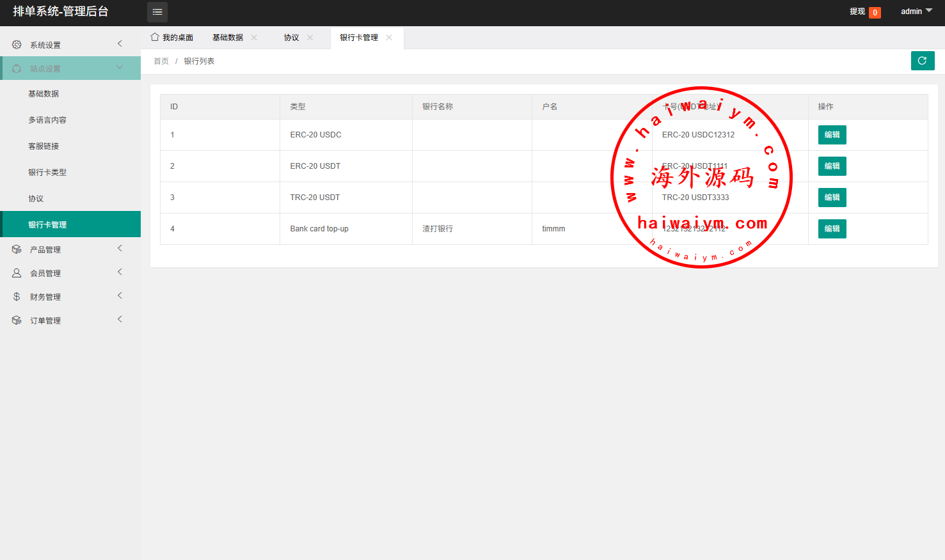Image resolution: width=945 pixels, height=560 pixels.
Task: Switch to the 协议 tab
Action: (292, 38)
